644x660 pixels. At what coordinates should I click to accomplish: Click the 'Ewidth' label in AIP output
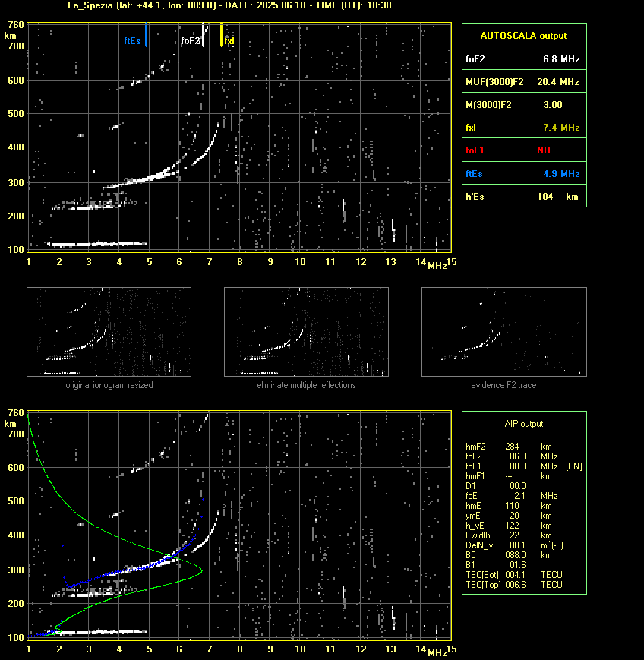tap(478, 535)
